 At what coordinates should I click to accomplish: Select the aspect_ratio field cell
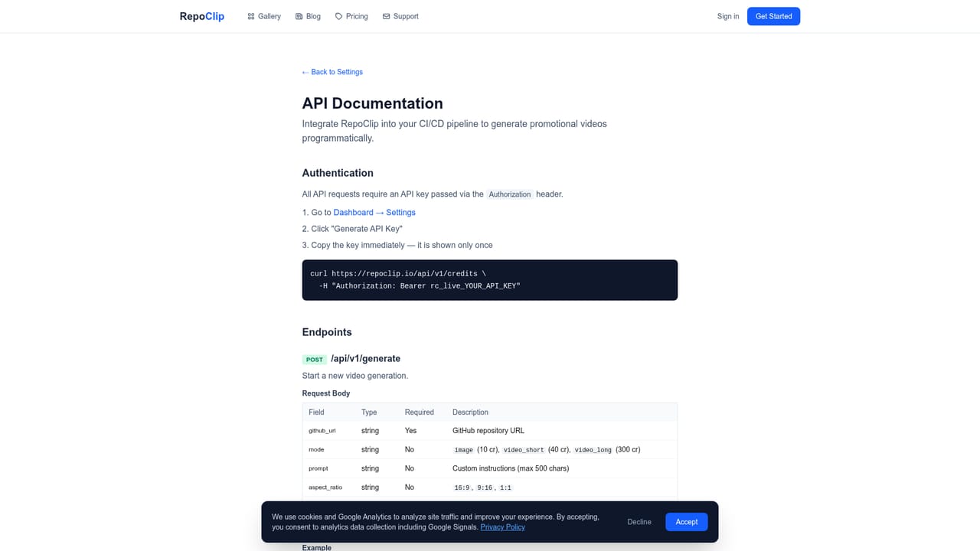pyautogui.click(x=325, y=487)
